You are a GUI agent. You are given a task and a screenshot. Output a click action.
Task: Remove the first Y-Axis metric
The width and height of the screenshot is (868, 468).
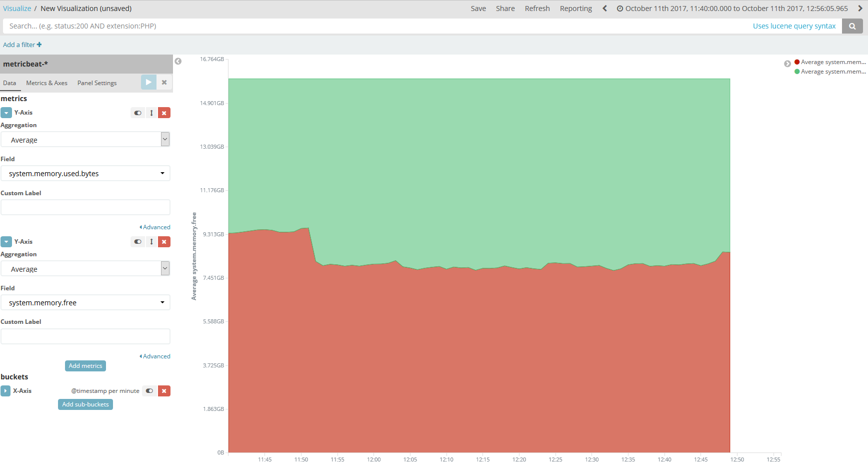point(164,113)
